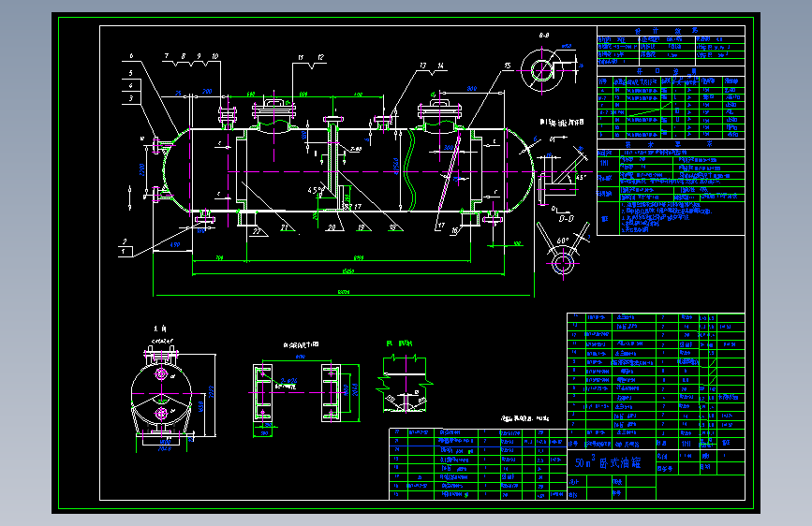Click the "D-D" section label
The width and height of the screenshot is (812, 526).
566,218
